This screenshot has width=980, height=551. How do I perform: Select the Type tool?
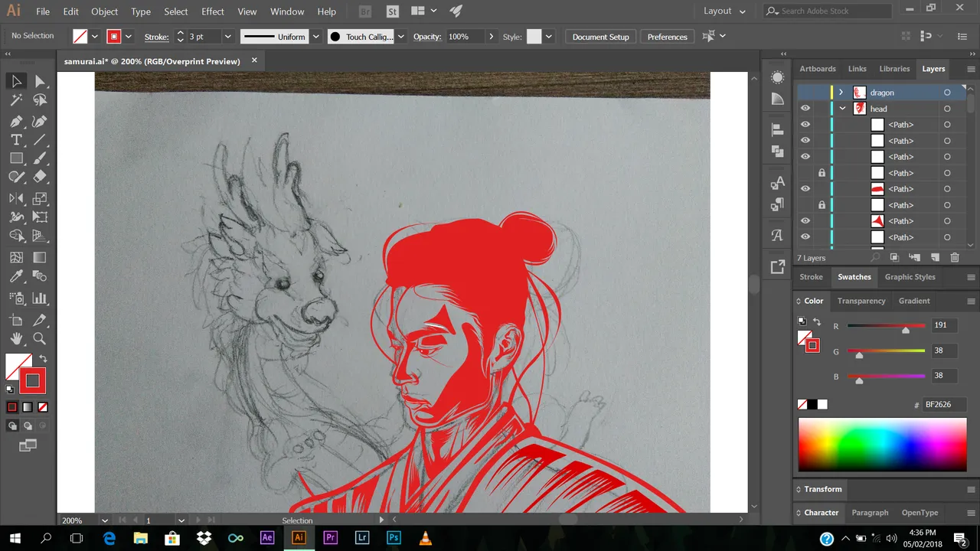click(x=16, y=140)
